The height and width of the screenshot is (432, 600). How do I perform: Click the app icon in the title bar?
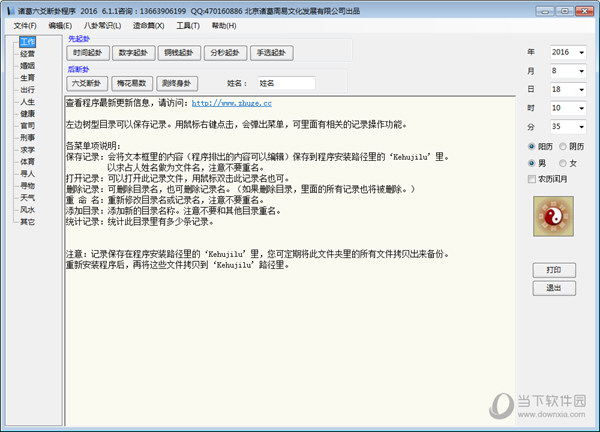point(8,7)
